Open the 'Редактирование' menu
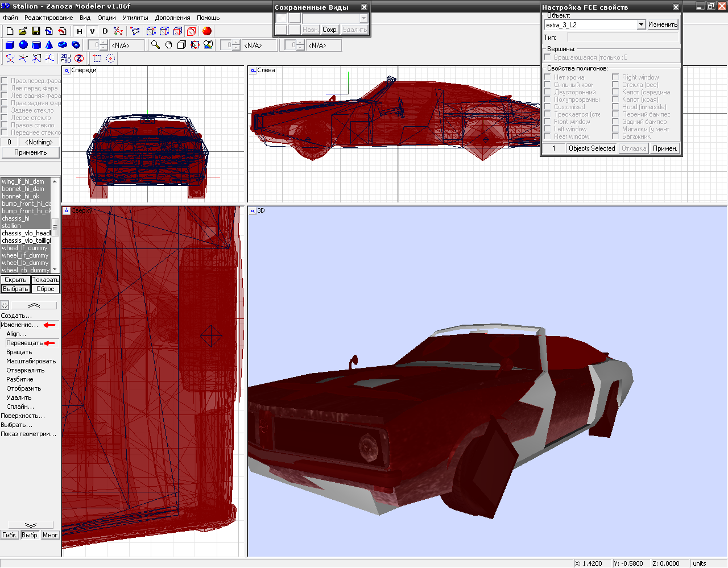Screen dimensions: 728x568 pyautogui.click(x=48, y=18)
